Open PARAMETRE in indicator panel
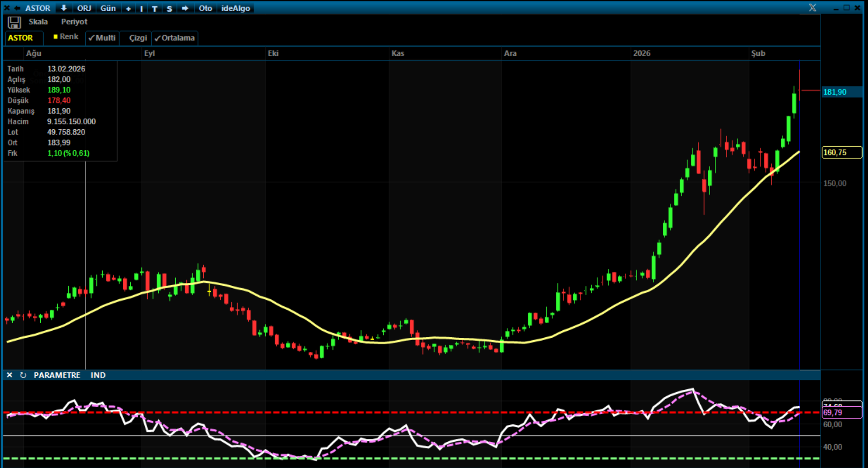 point(57,375)
